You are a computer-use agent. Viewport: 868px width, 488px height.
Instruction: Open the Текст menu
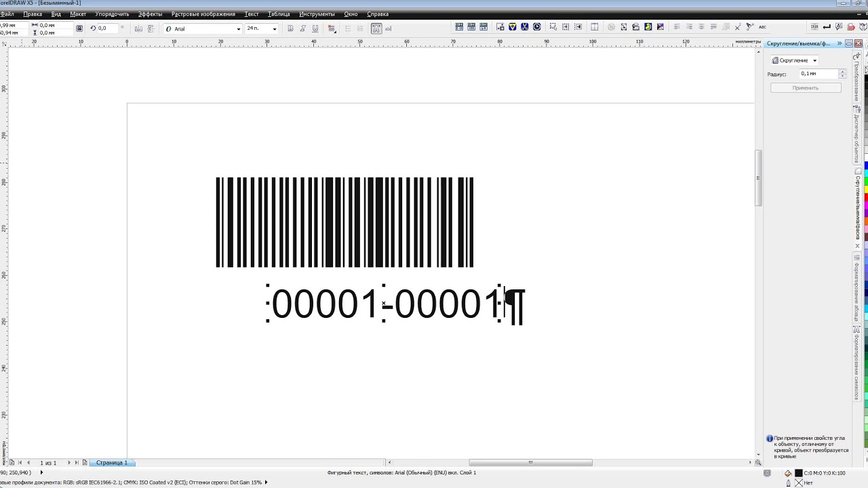coord(252,14)
